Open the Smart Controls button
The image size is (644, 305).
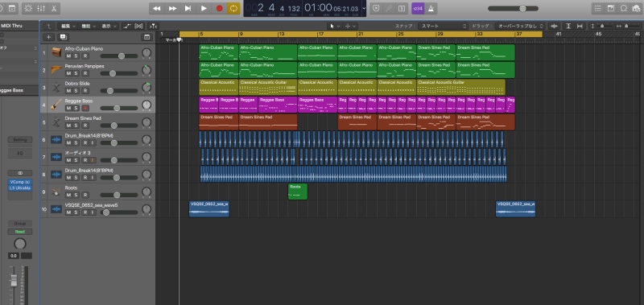pos(28,8)
